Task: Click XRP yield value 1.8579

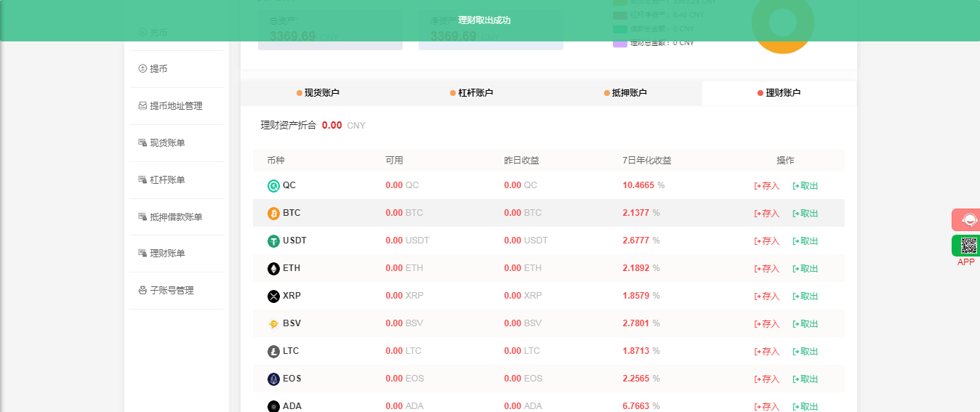Action: point(636,296)
